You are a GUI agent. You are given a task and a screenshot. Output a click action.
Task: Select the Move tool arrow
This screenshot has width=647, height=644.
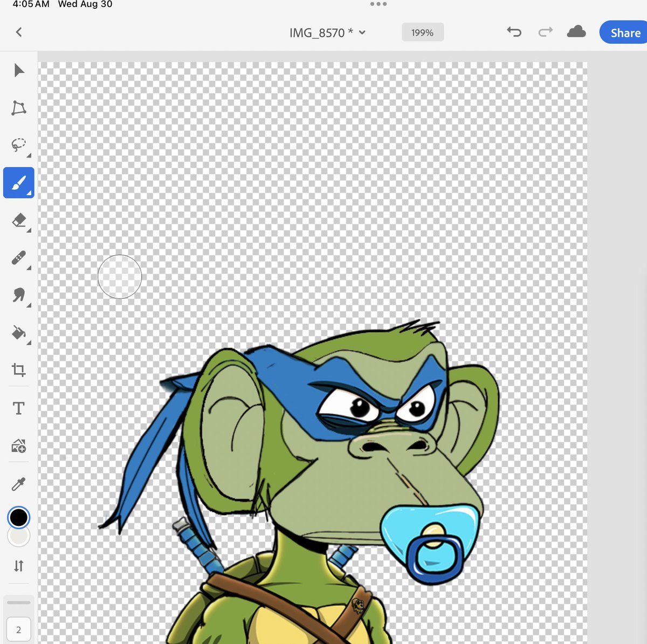click(x=19, y=71)
